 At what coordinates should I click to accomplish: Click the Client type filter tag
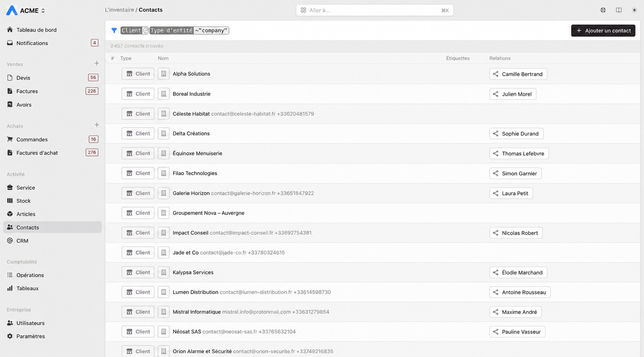131,31
